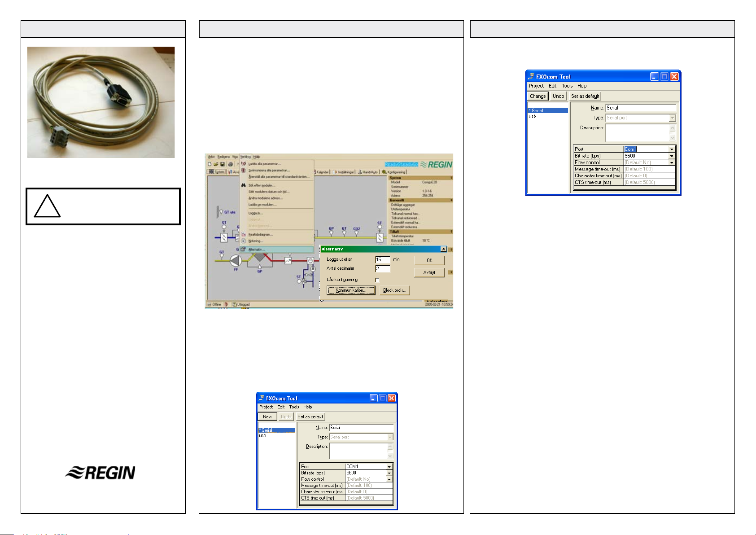The height and width of the screenshot is (535, 756).
Task: Click 'Message time-out (ms)' value, window with Change button
Action: click(649, 169)
